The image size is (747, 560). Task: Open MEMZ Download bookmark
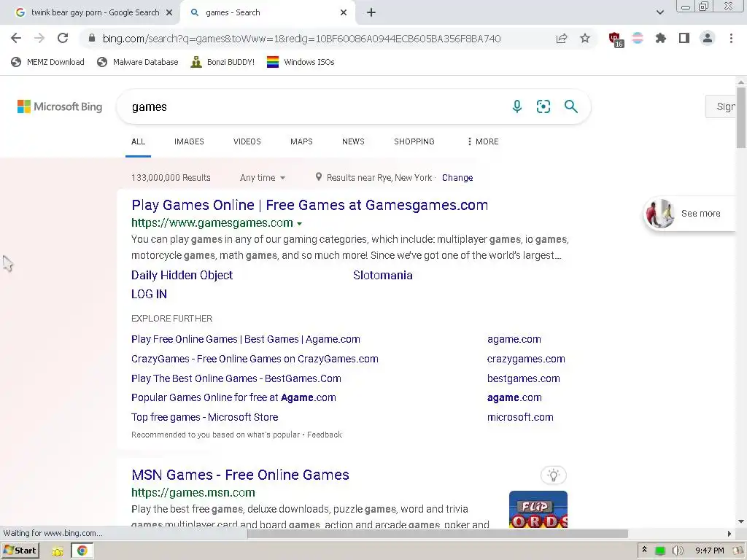pos(47,62)
